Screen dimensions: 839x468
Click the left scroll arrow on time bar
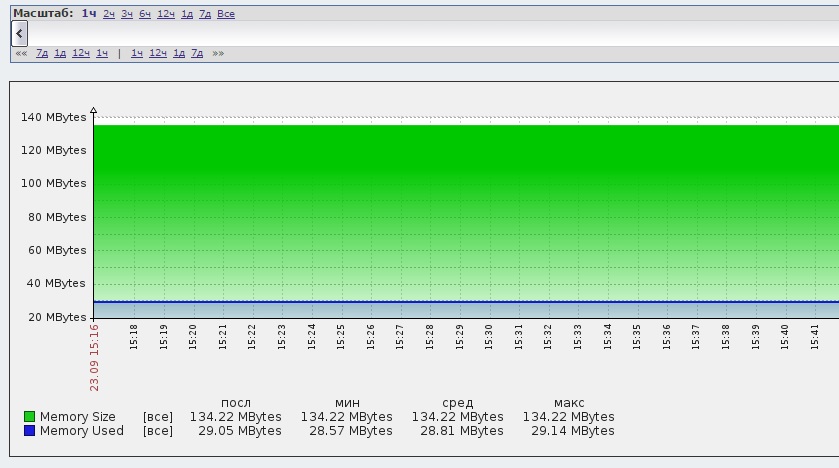(x=19, y=34)
